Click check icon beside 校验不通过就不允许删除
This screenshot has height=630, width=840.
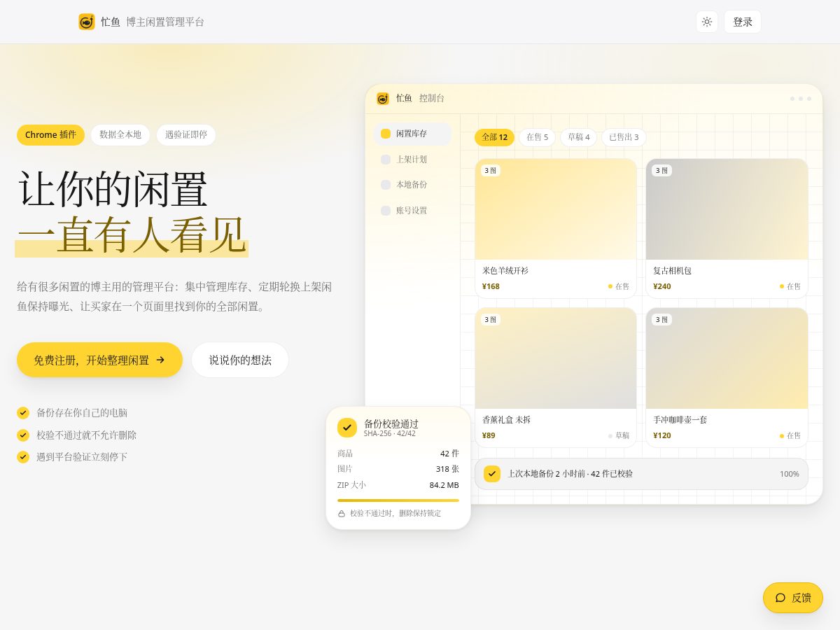pos(23,435)
